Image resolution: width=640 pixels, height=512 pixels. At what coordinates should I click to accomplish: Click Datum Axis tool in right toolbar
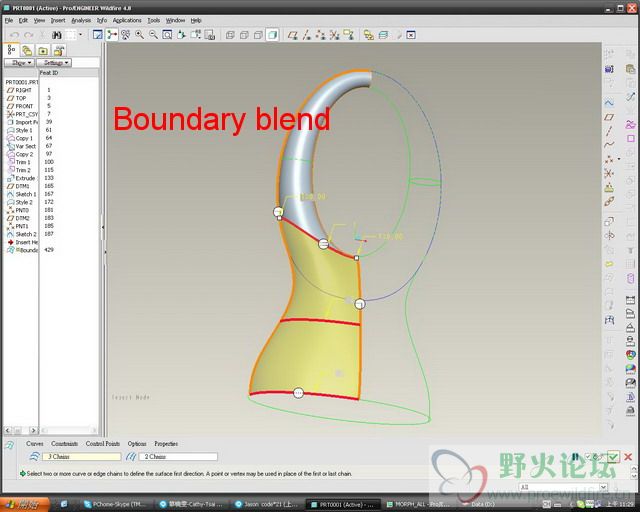click(x=609, y=131)
